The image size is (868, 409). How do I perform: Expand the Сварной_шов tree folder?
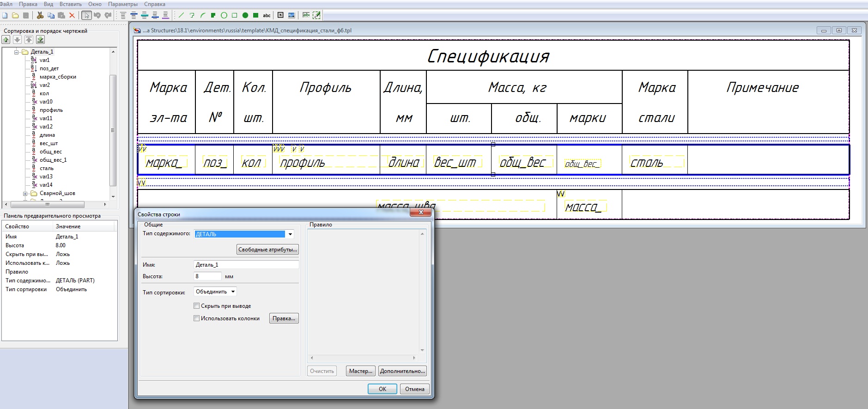25,194
